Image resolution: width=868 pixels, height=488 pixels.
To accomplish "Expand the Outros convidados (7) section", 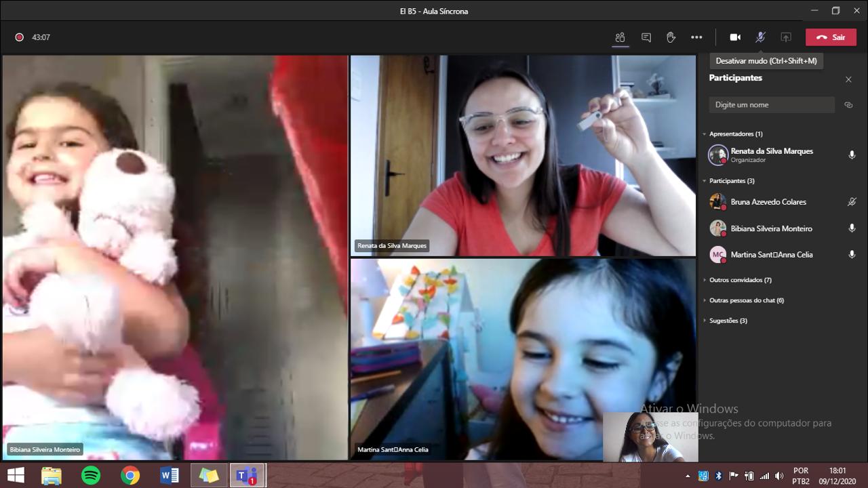I will coord(737,280).
